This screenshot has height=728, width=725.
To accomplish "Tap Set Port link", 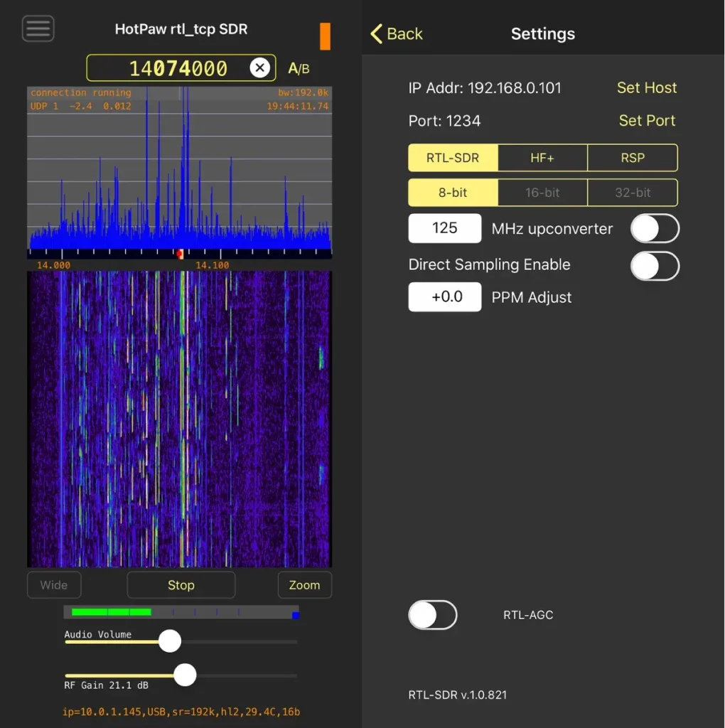I will 647,121.
